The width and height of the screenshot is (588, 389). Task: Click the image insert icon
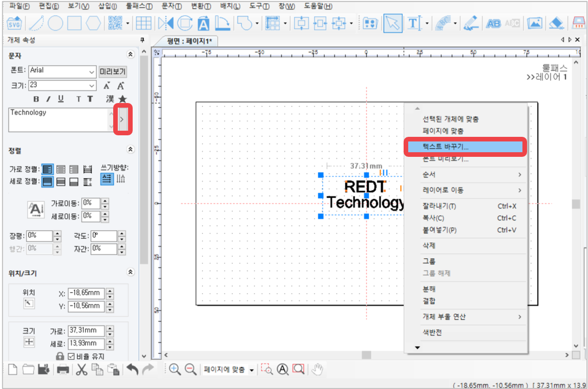coord(534,23)
